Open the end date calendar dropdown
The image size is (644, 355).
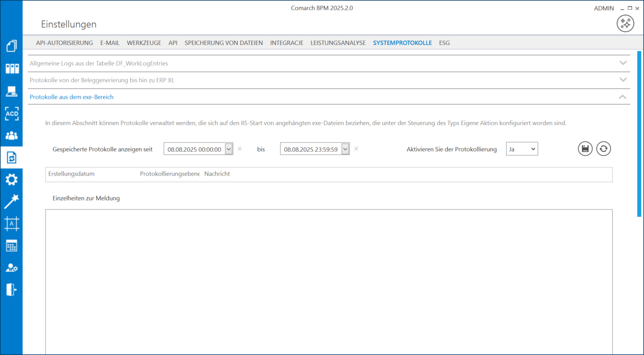coord(345,149)
